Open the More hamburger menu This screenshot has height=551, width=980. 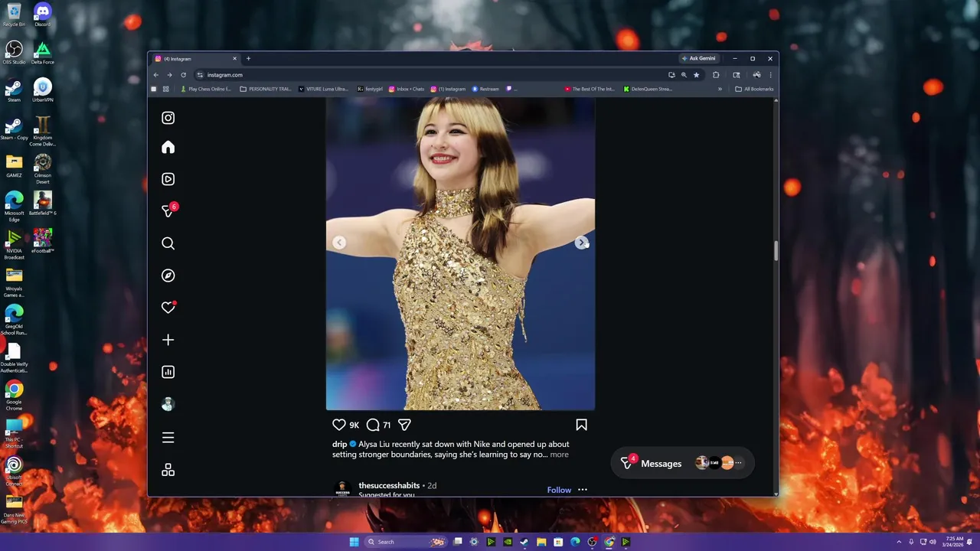pyautogui.click(x=168, y=438)
